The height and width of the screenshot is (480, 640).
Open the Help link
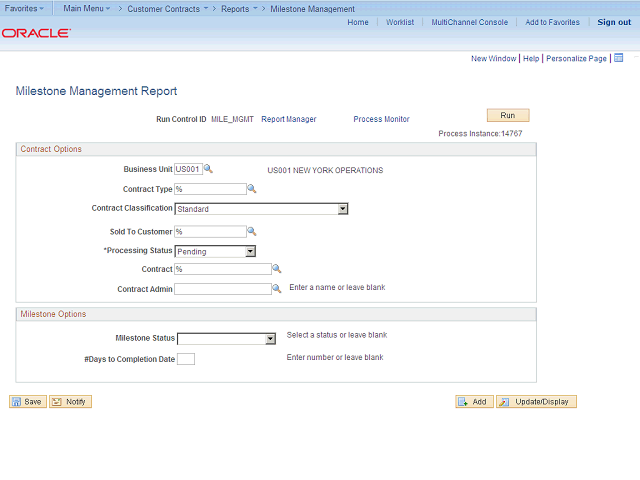(531, 58)
